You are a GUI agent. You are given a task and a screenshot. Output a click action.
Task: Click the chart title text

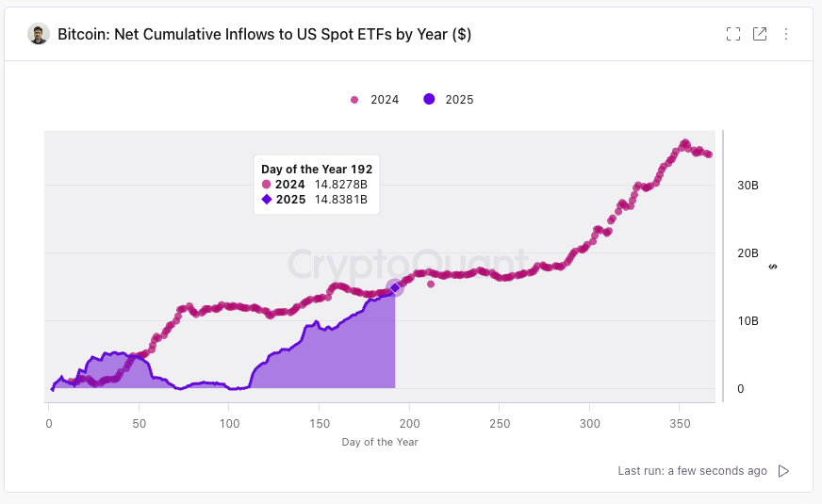(x=264, y=34)
